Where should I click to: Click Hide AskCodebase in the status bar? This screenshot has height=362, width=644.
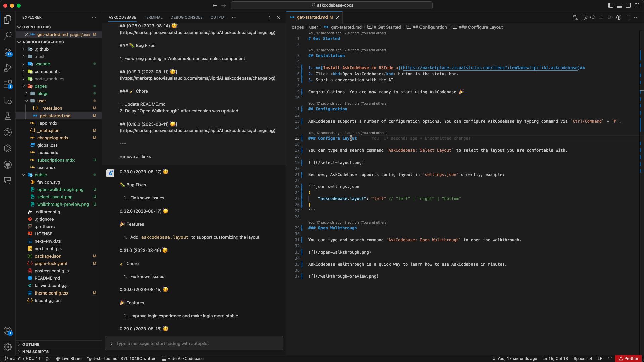183,359
